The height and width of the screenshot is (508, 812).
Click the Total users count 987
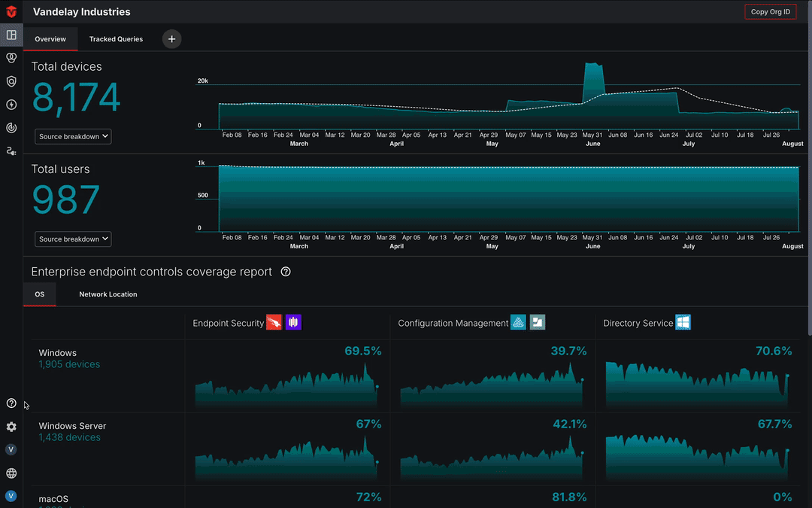[x=65, y=200]
